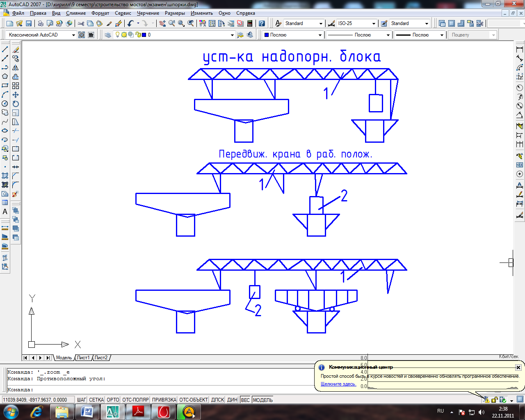The image size is (525, 420).
Task: Toggle ОТС-ОБЪЕКТ object snap tracking
Action: pos(194,400)
